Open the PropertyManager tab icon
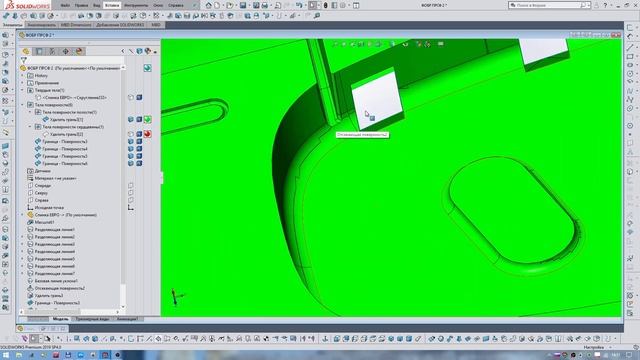 39,51
